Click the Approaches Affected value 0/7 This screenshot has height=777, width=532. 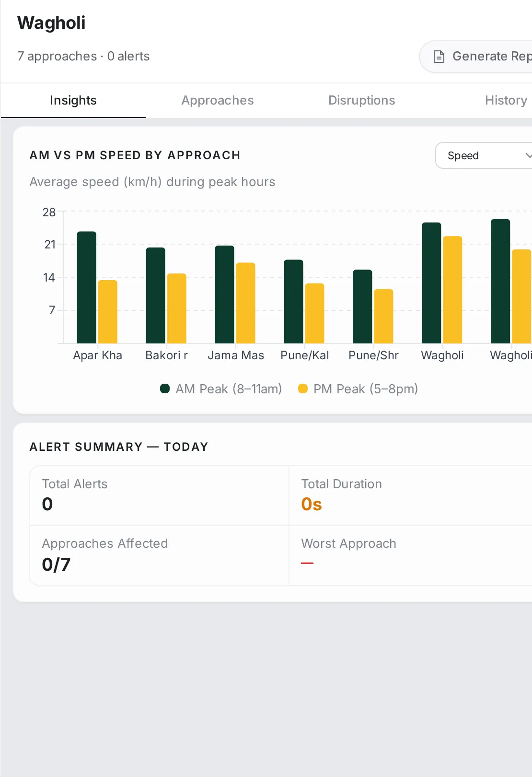[x=56, y=565]
